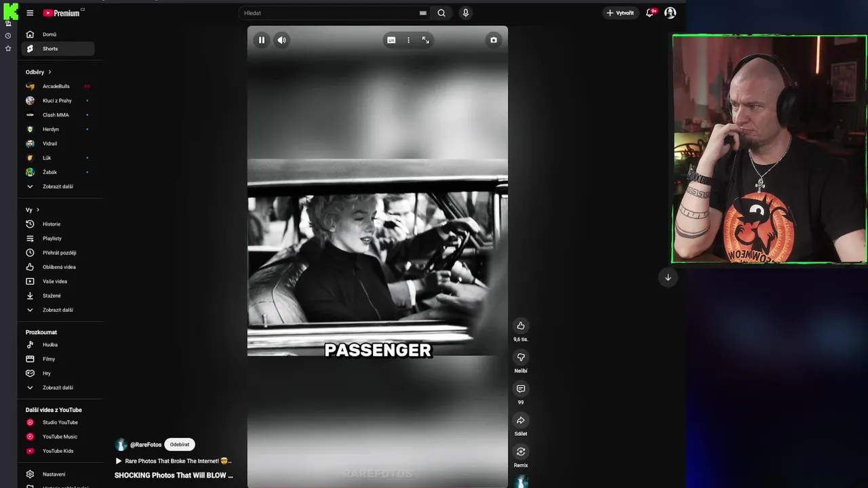Open the Clash MMA channel

(58, 115)
